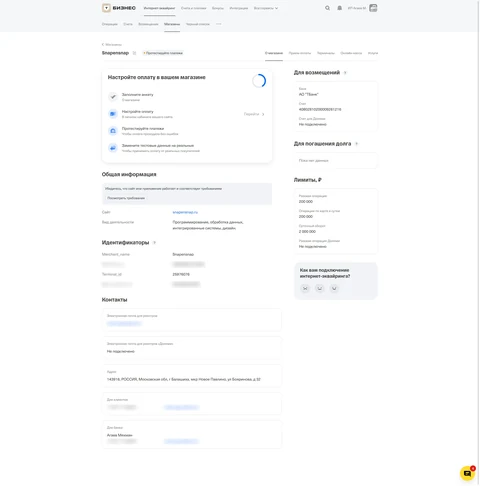Open the 'Интеграции' menu item

pyautogui.click(x=239, y=8)
